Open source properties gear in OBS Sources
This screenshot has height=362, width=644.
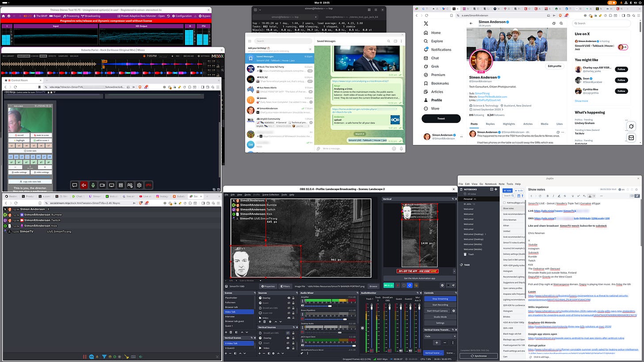click(x=270, y=322)
